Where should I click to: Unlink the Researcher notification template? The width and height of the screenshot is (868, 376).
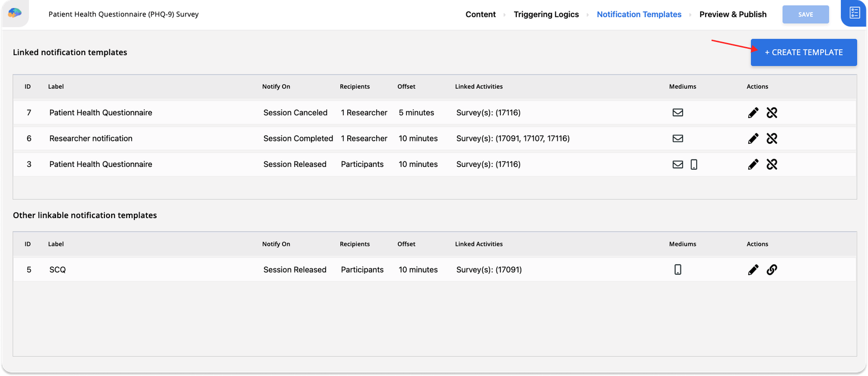772,138
